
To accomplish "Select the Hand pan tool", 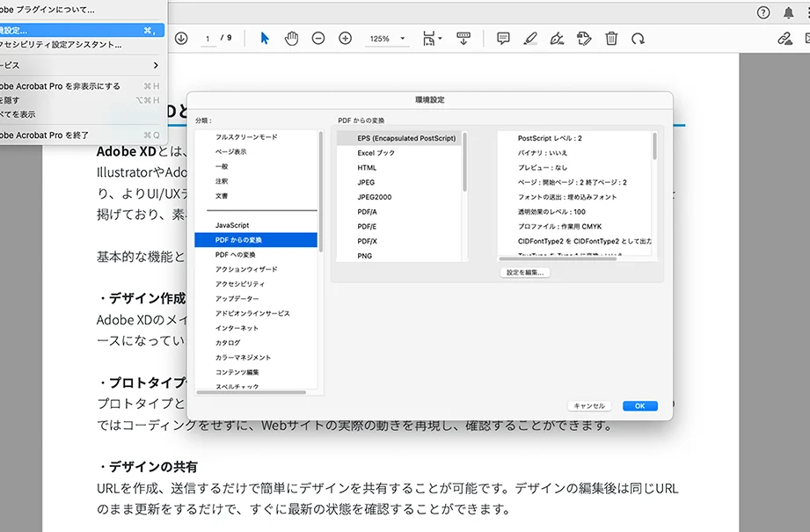I will pos(291,38).
